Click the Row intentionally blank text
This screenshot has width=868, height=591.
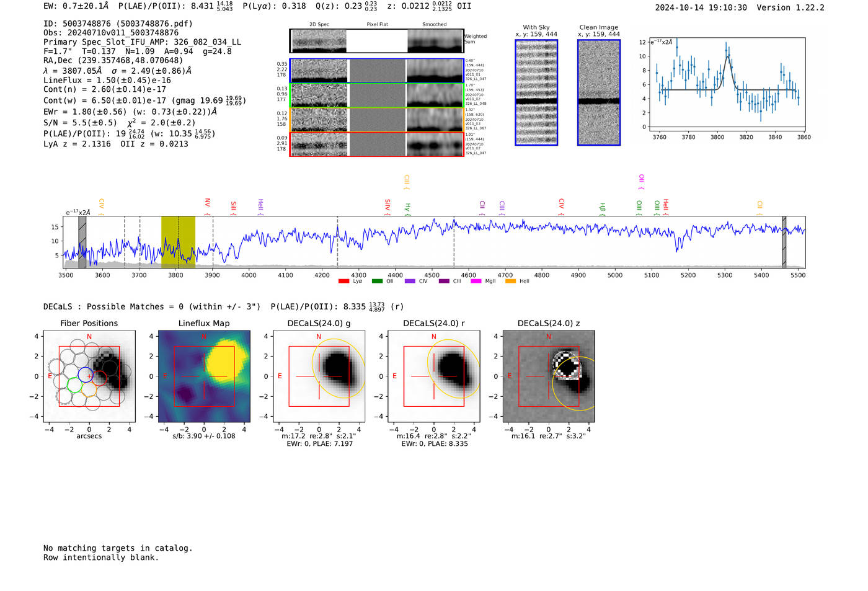click(x=101, y=558)
